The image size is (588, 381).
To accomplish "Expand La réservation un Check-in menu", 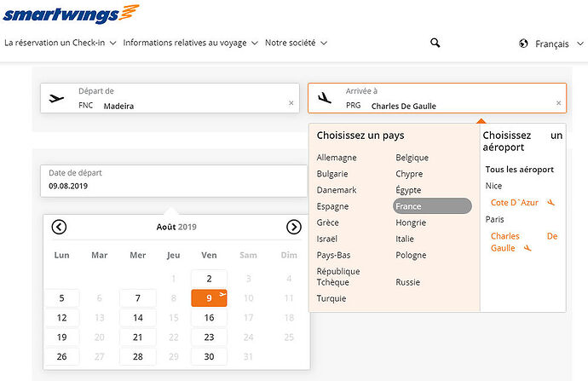I will pos(60,43).
